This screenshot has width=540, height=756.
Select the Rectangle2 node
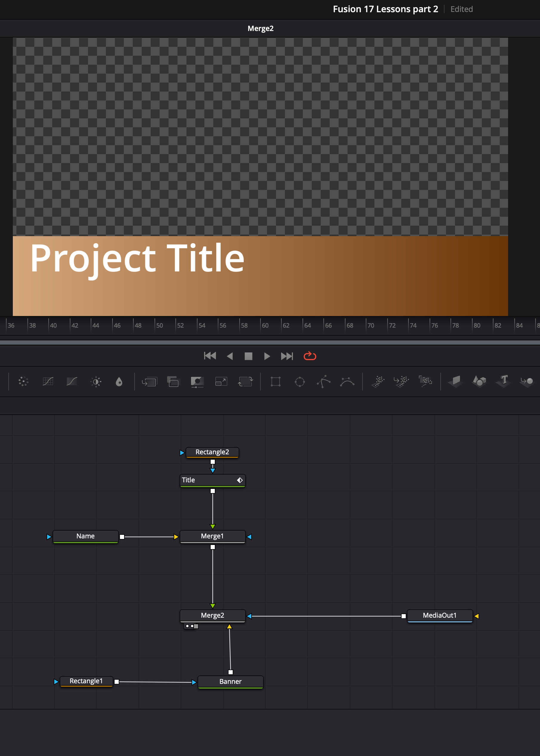coord(212,452)
